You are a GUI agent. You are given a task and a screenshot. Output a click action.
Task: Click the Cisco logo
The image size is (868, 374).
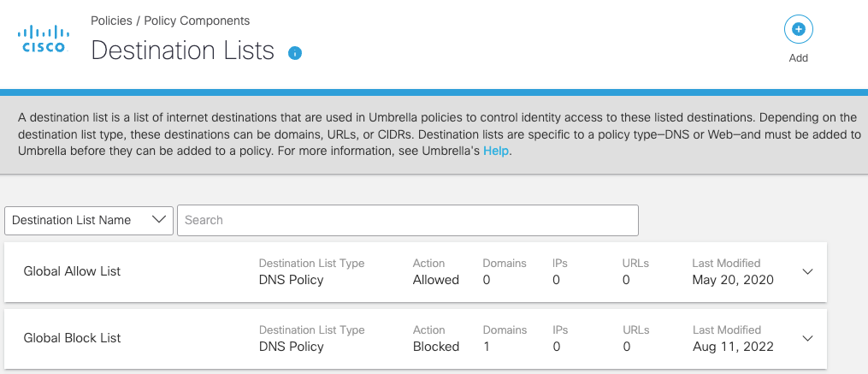[x=44, y=39]
